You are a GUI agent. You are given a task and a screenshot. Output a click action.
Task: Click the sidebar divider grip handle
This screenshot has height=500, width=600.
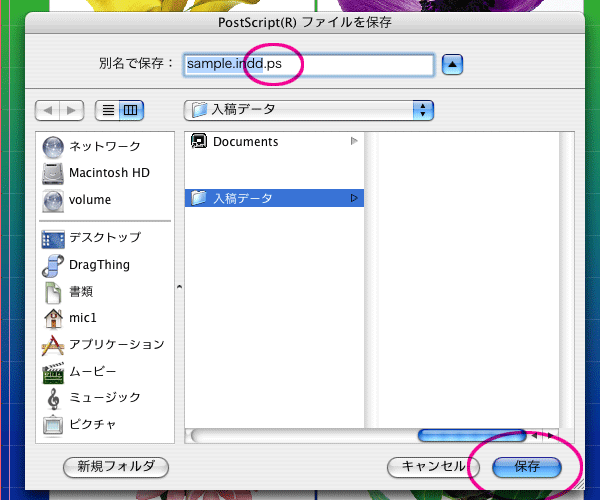(x=179, y=287)
